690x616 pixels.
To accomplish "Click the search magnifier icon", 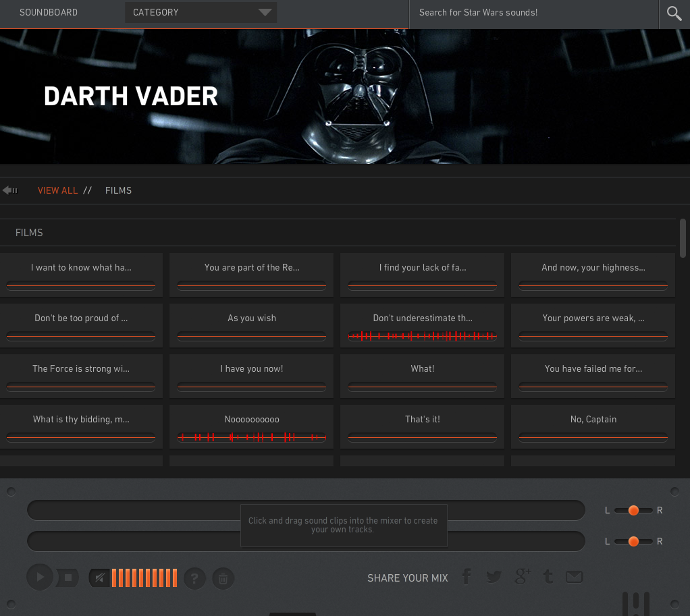I will pos(674,13).
